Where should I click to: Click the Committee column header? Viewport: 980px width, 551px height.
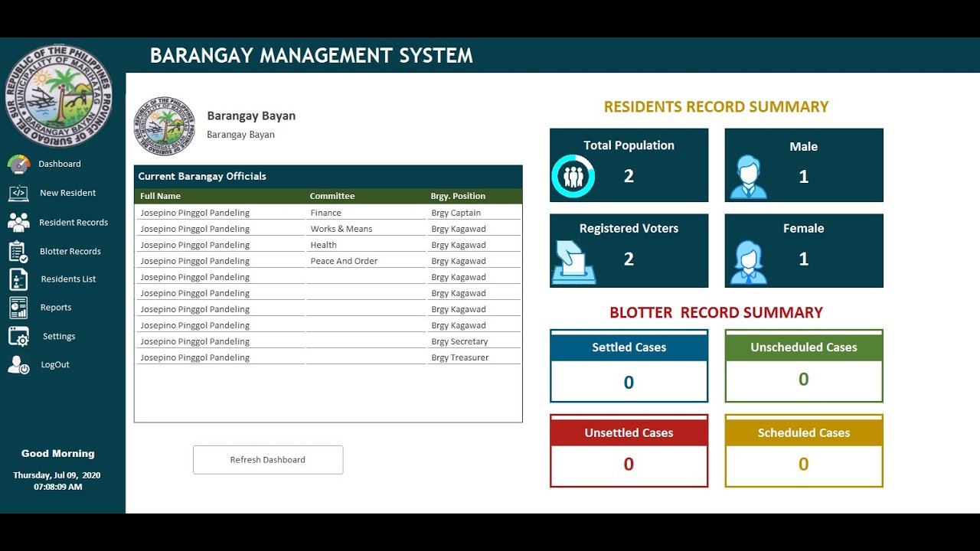(332, 196)
